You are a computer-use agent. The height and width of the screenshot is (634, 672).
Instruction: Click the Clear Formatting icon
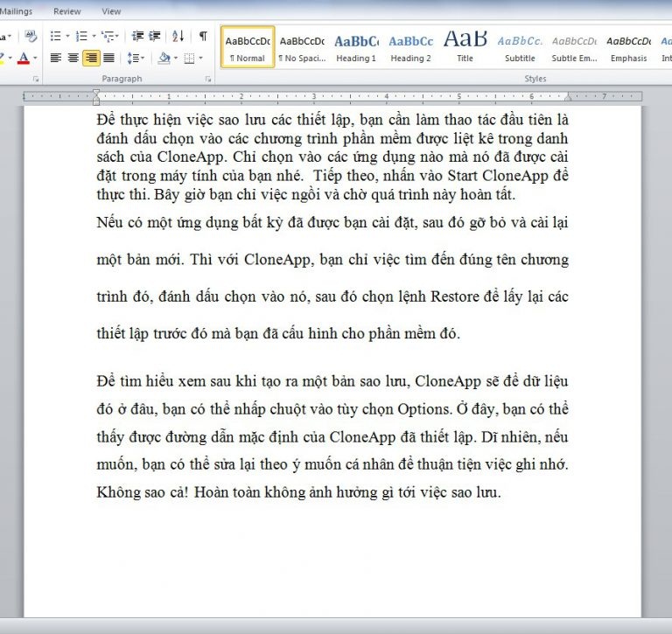(x=31, y=36)
